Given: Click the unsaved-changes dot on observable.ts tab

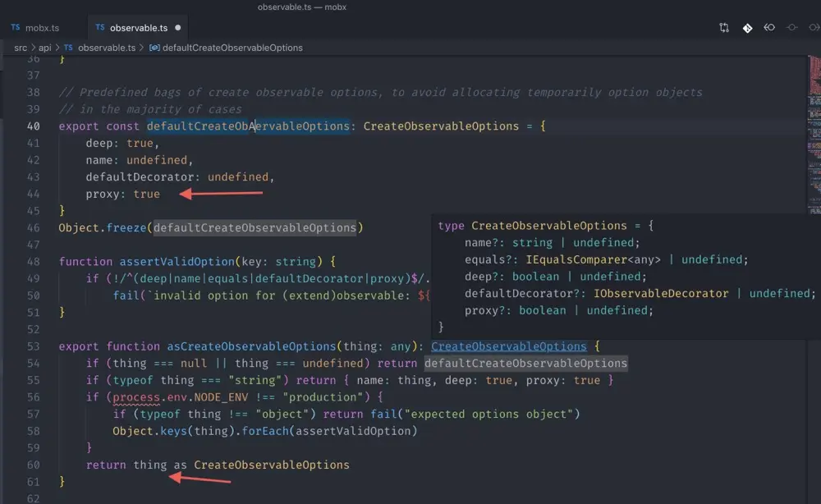Looking at the screenshot, I should click(177, 27).
